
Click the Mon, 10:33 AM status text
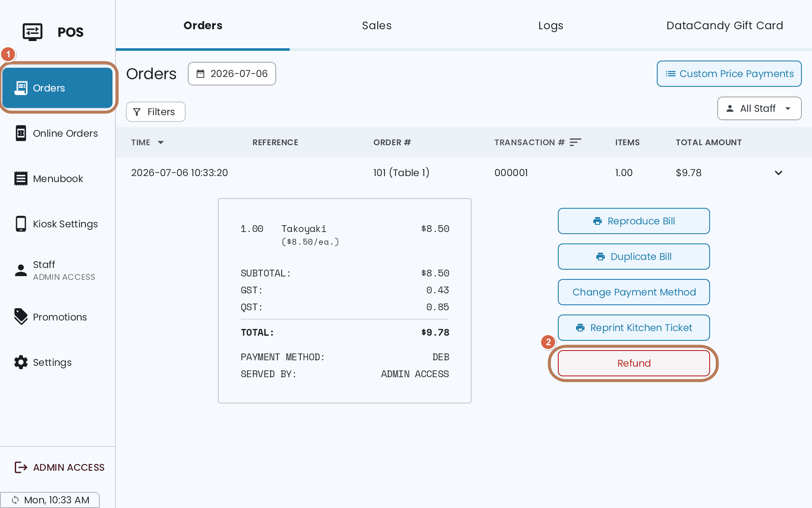pos(57,500)
